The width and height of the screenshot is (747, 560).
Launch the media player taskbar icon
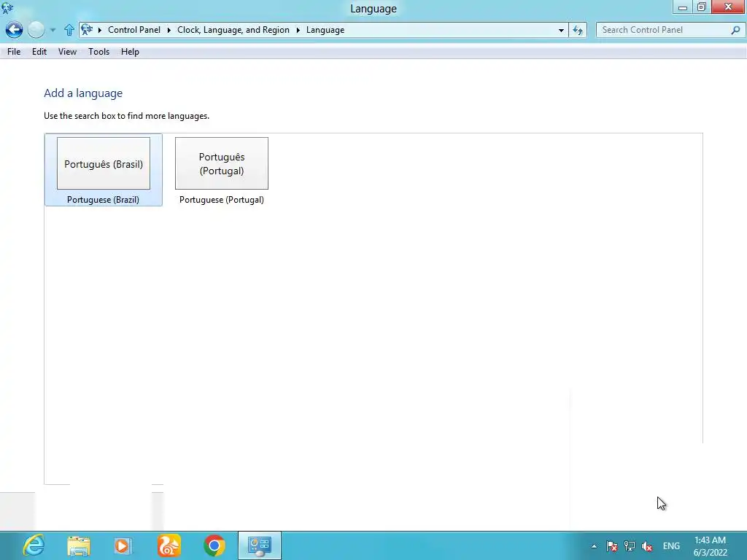click(x=123, y=546)
